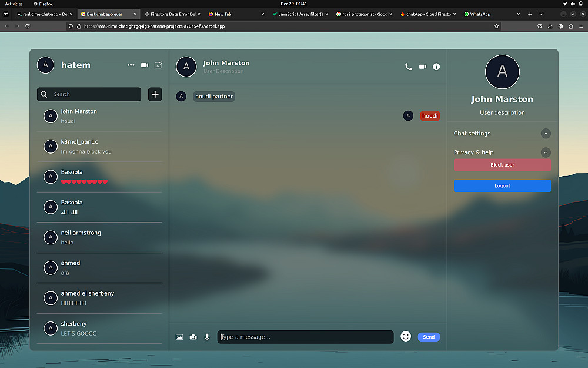Start a video call from the chat header
Viewport: 588px width, 368px height.
pos(423,67)
